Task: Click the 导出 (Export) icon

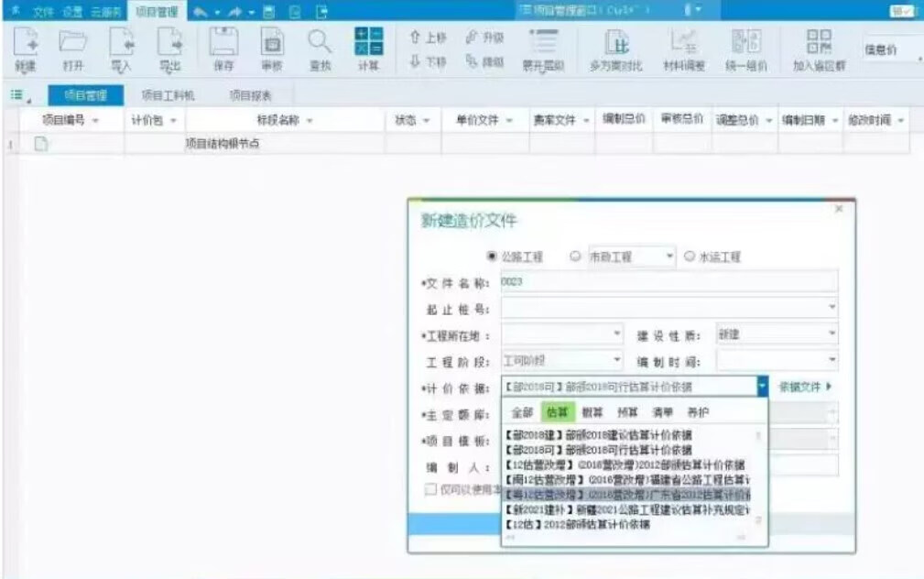Action: point(169,42)
